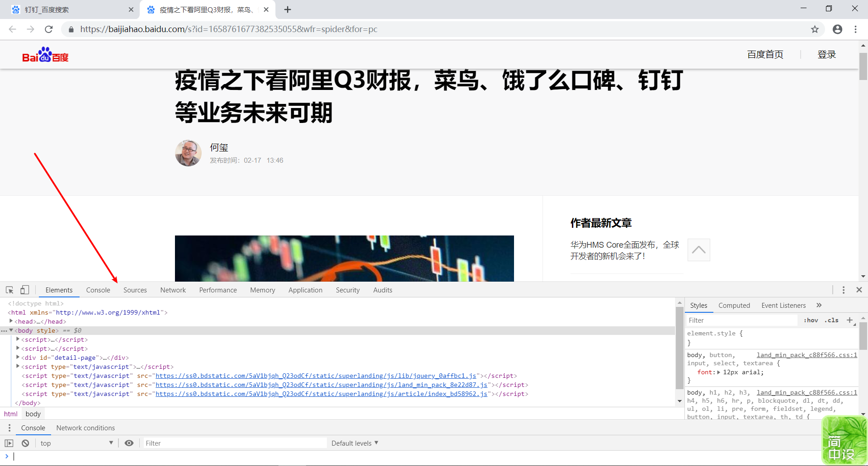Viewport: 868px width, 466px height.
Task: Open the Network conditions drawer tab
Action: (x=85, y=428)
